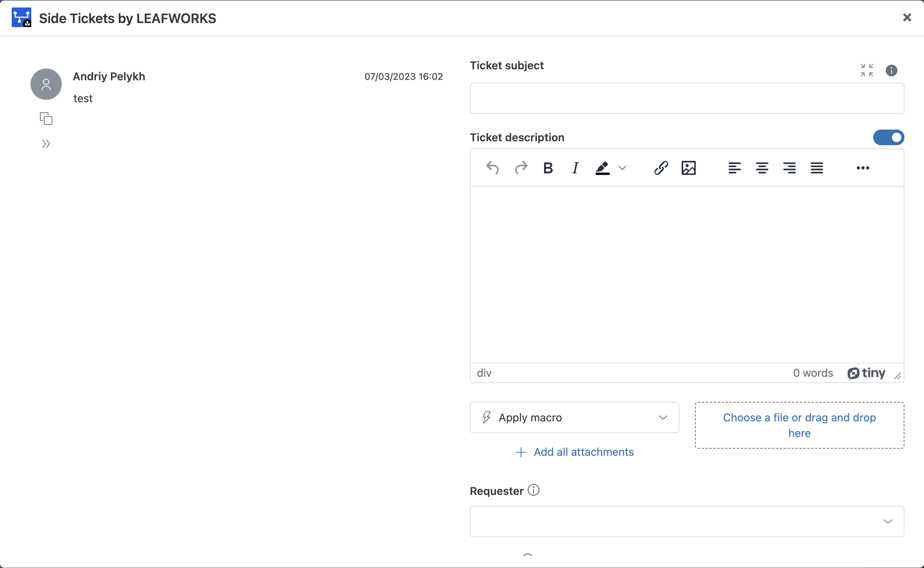The image size is (924, 568).
Task: Click inside the Ticket subject field
Action: tap(686, 98)
